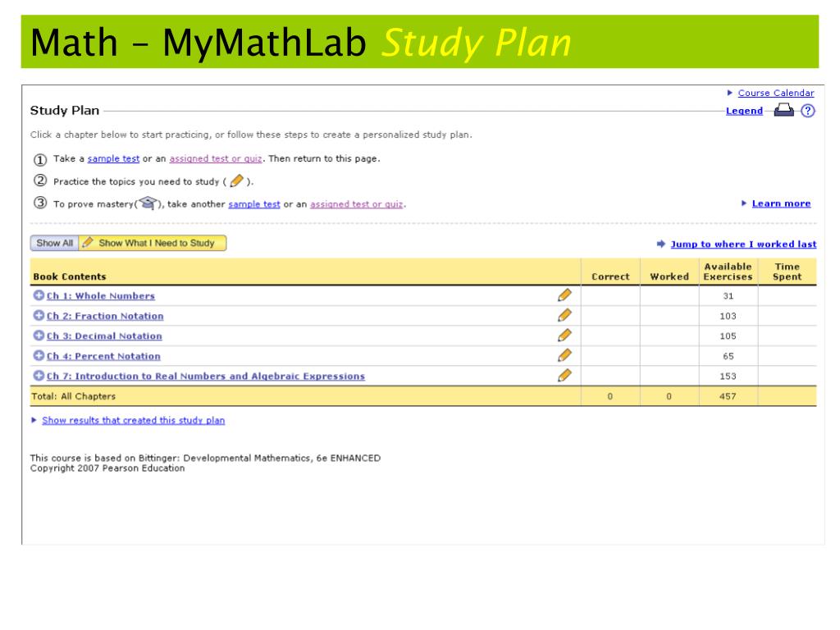The image size is (840, 630).
Task: Click the printer icon next to Legend
Action: 783,111
